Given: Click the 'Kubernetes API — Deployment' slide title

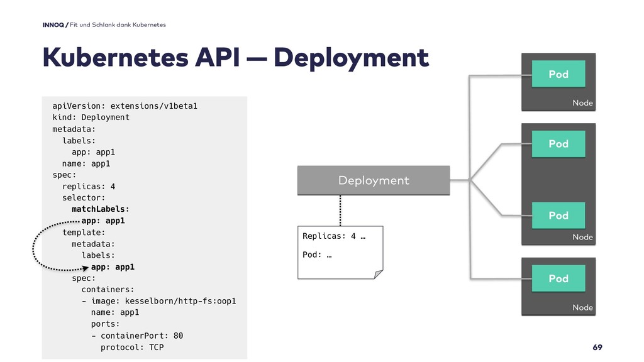Looking at the screenshot, I should [235, 57].
